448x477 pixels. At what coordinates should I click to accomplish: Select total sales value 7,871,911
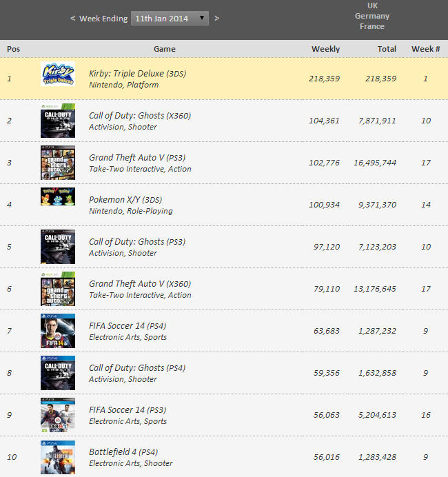[x=377, y=121]
